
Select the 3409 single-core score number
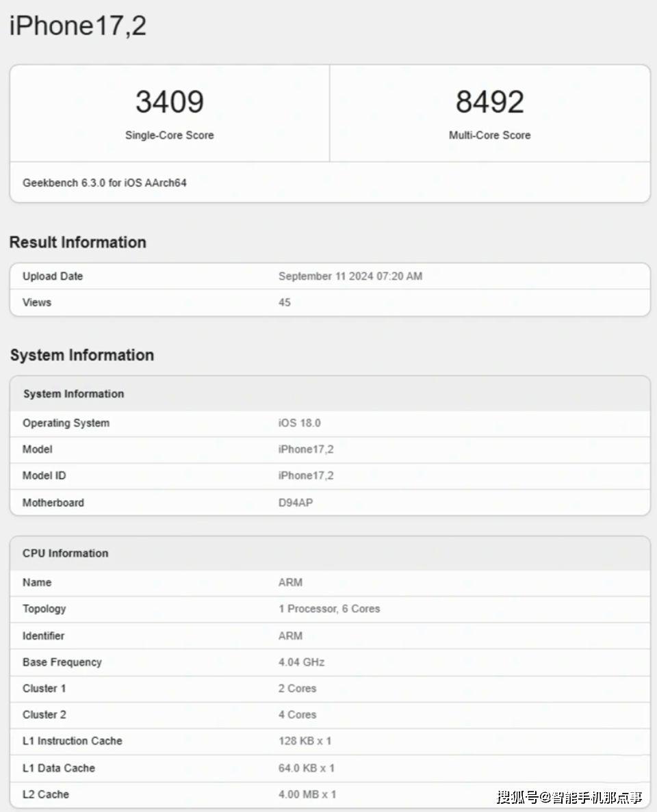[170, 101]
